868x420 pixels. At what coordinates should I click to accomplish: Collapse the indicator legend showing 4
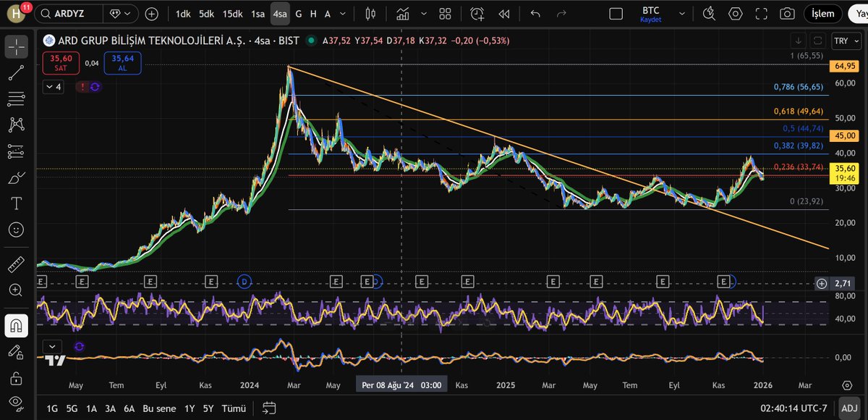pos(54,87)
